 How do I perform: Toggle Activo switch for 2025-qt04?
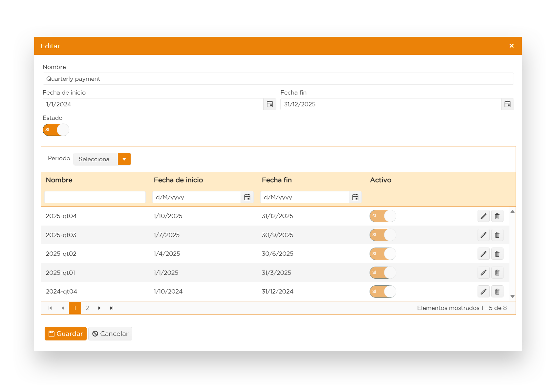[383, 216]
